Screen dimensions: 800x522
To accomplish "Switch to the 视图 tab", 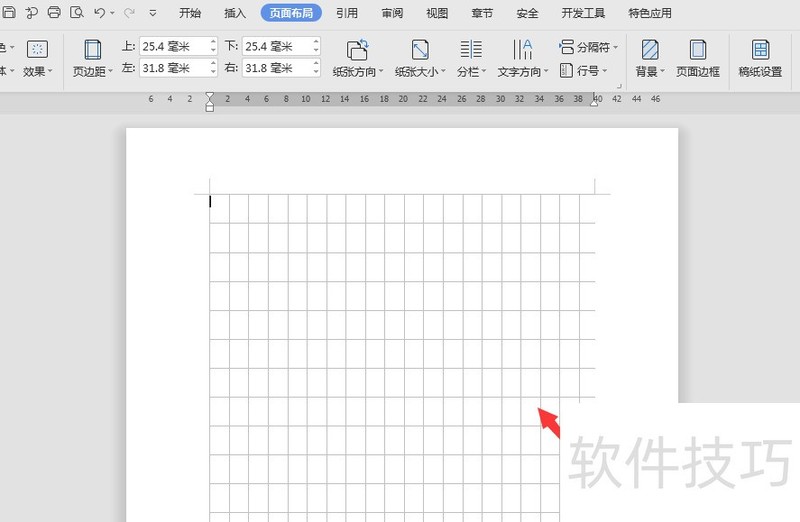I will [x=437, y=13].
